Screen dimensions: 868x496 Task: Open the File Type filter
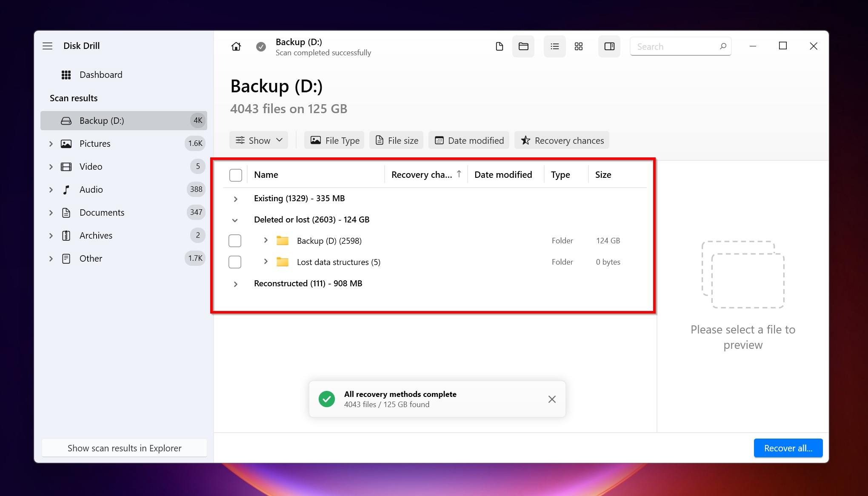(x=334, y=140)
